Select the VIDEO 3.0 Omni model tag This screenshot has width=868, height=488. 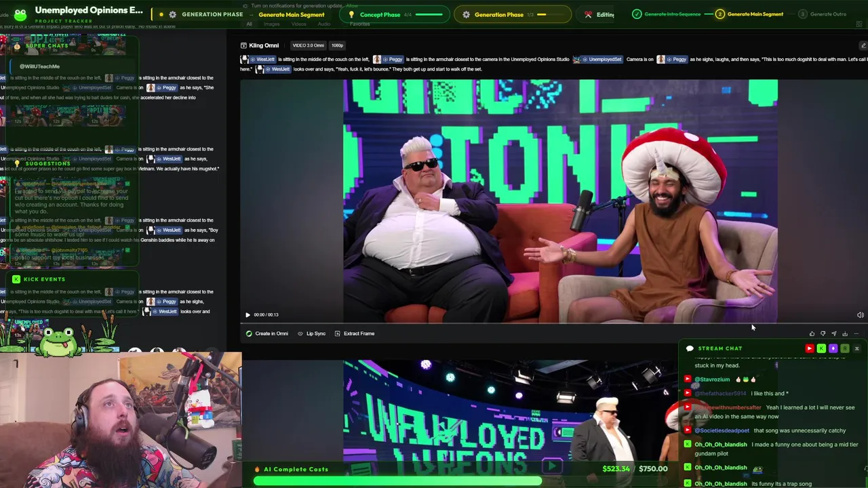point(308,45)
